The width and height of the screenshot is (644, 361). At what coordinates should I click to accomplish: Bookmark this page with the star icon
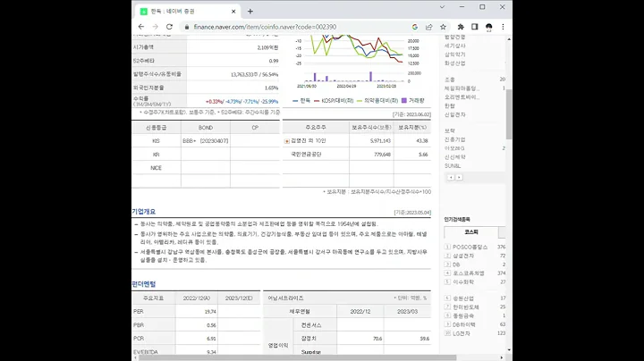443,27
